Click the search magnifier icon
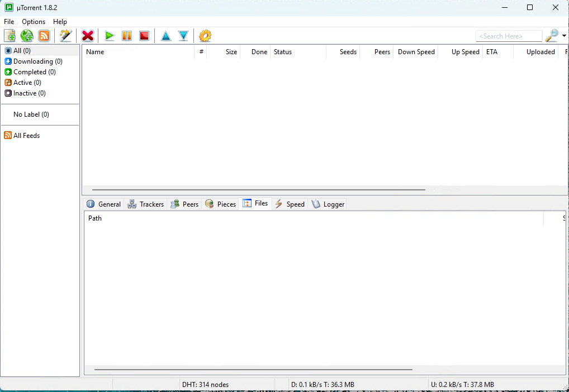 coord(552,36)
